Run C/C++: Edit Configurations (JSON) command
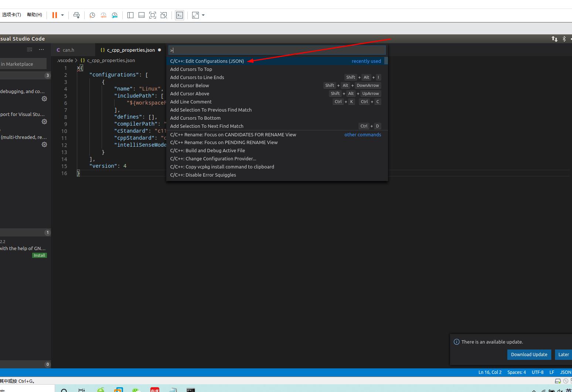The width and height of the screenshot is (572, 392). click(x=275, y=61)
